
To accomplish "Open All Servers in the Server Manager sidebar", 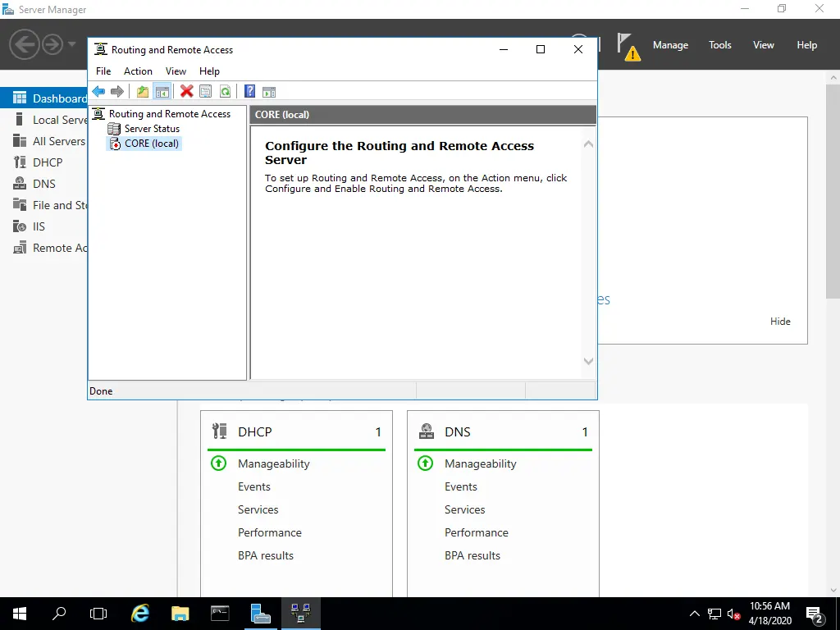I will 44,141.
